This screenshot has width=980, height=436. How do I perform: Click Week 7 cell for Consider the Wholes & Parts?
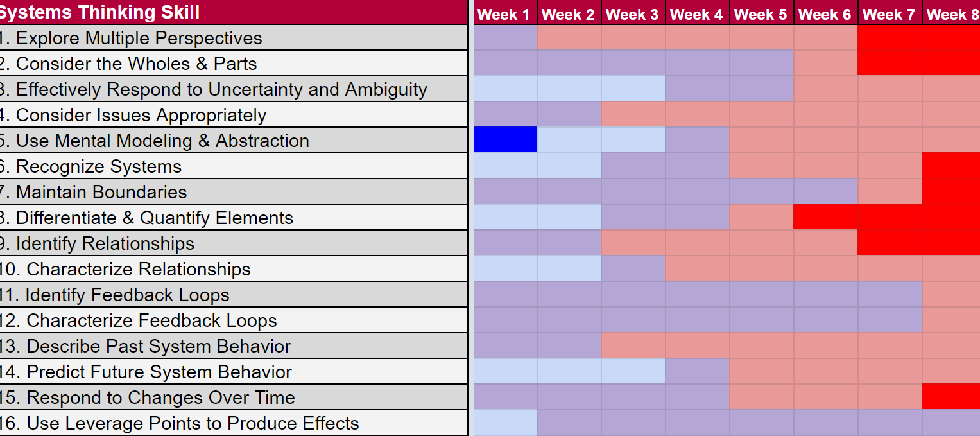(890, 63)
